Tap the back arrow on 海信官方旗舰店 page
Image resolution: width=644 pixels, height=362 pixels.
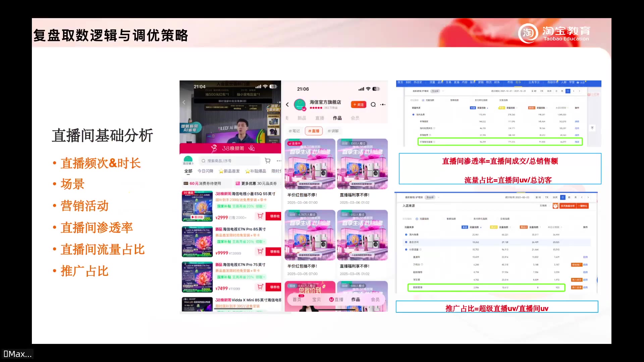287,105
